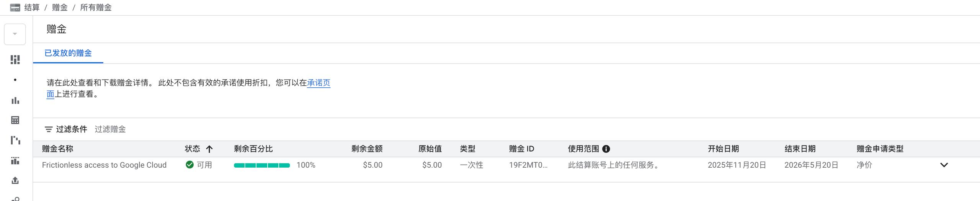Open the 承诺页面 link
The image size is (980, 201).
point(318,83)
